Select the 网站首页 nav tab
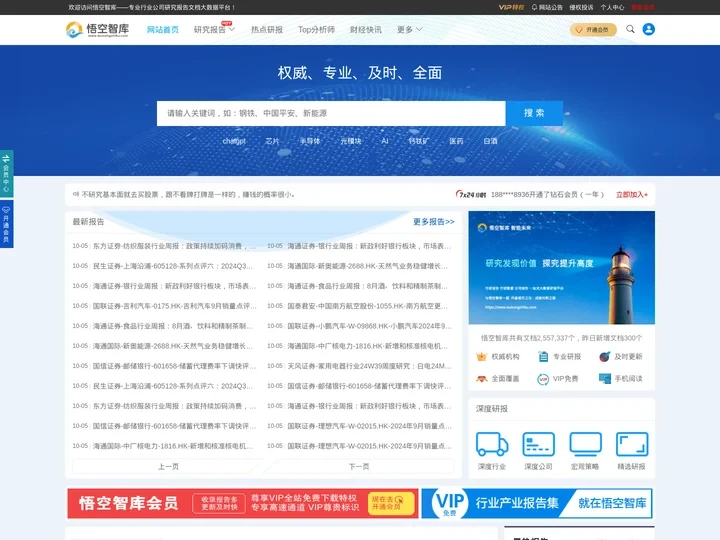This screenshot has width=720, height=540. point(163,30)
